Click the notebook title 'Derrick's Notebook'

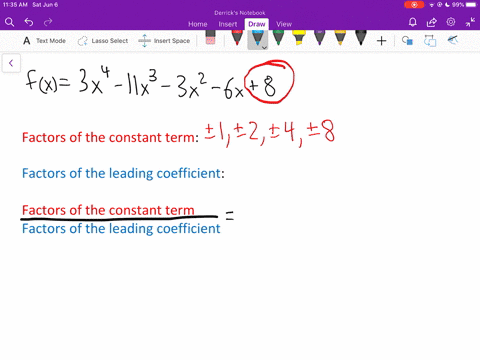click(240, 13)
